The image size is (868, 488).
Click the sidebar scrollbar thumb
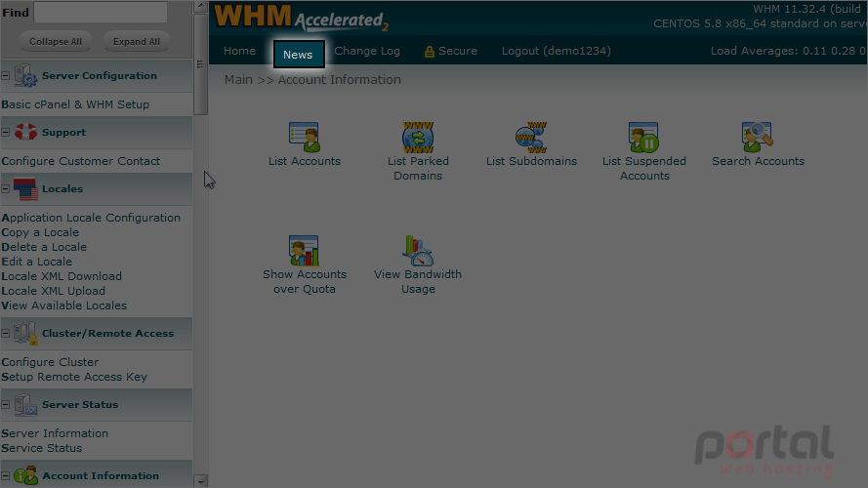[x=201, y=64]
